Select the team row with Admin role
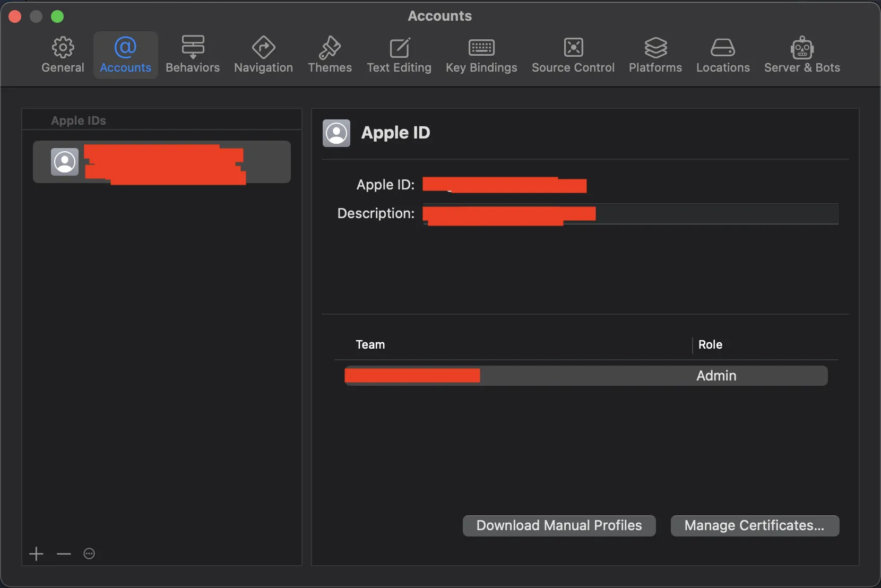This screenshot has height=588, width=881. point(586,376)
